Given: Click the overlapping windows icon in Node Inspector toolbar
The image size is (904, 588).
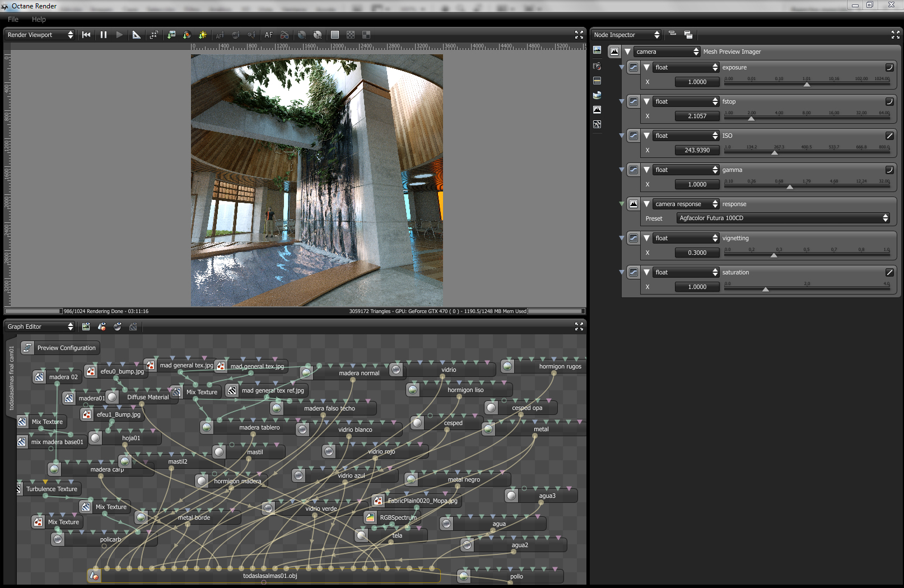Looking at the screenshot, I should click(688, 35).
